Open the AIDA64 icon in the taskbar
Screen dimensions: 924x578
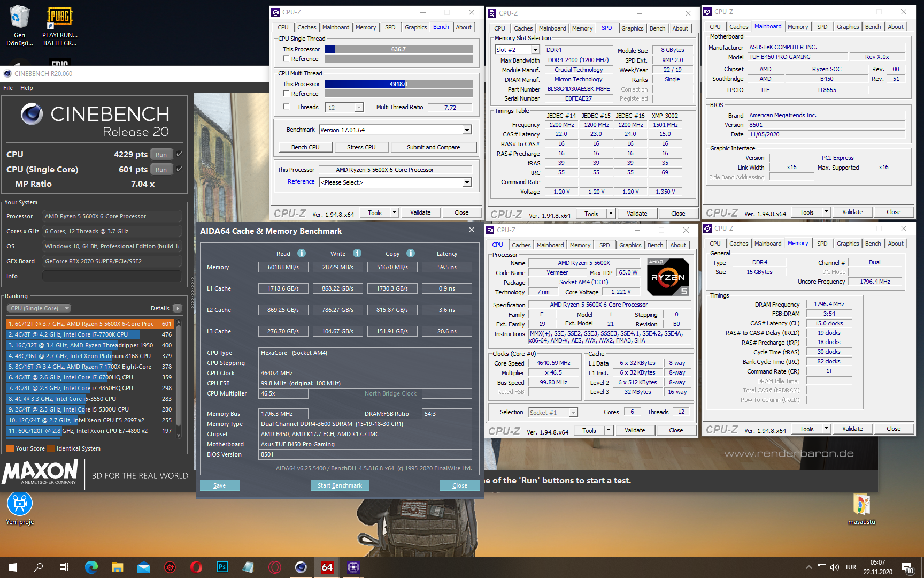[x=327, y=567]
